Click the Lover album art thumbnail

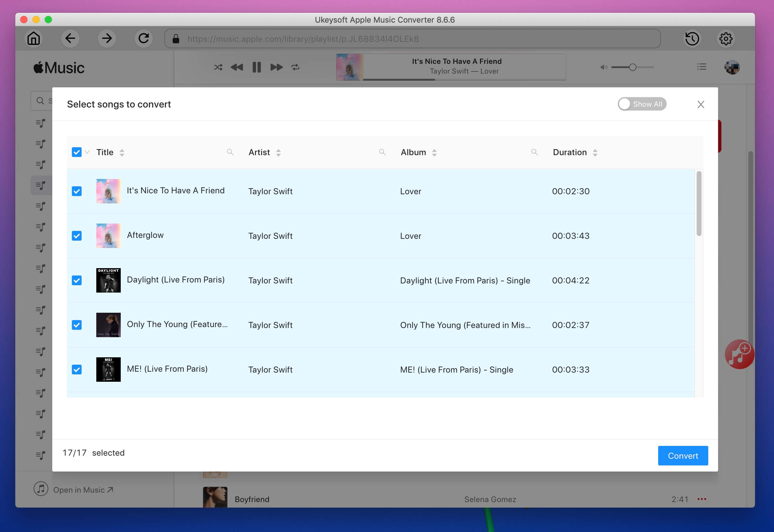pos(109,191)
